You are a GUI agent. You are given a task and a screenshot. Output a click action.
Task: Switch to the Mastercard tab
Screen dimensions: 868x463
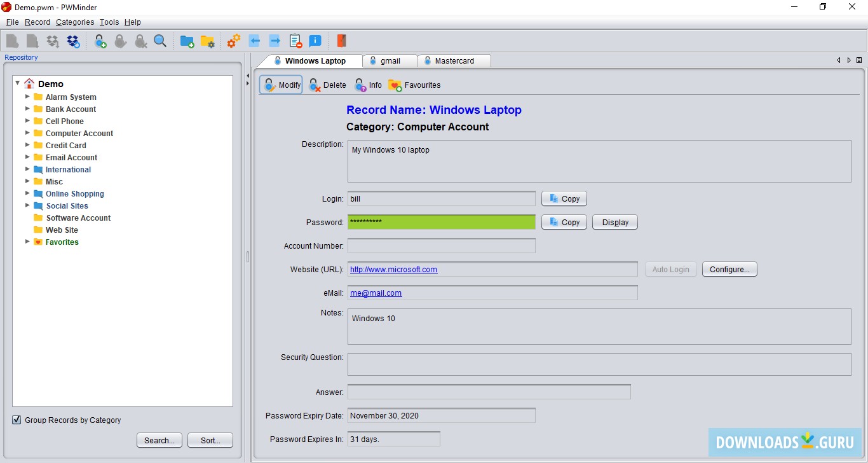coord(454,61)
